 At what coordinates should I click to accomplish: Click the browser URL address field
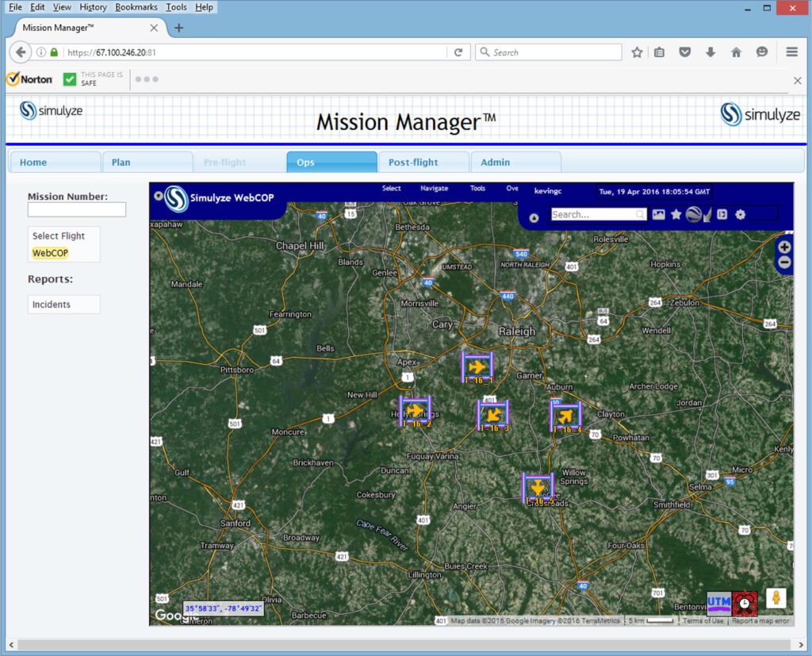pos(255,52)
